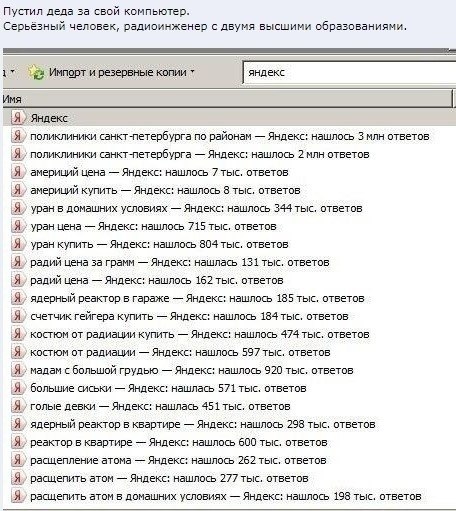Click icon beside реактор в квартире 600 тыс.
This screenshot has width=456, height=511.
[x=18, y=442]
